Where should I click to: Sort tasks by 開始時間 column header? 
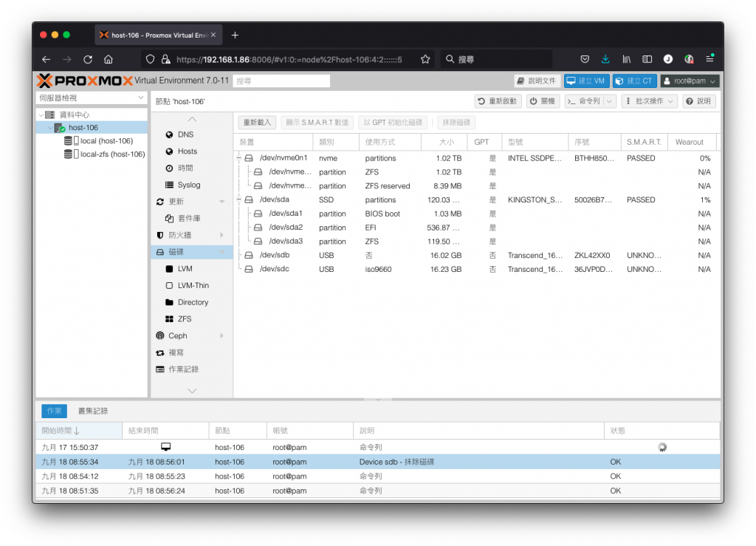(79, 431)
